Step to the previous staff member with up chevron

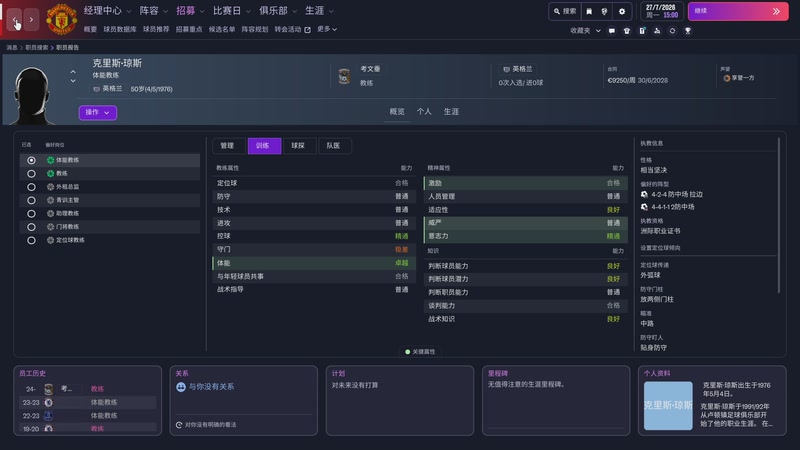coord(73,72)
